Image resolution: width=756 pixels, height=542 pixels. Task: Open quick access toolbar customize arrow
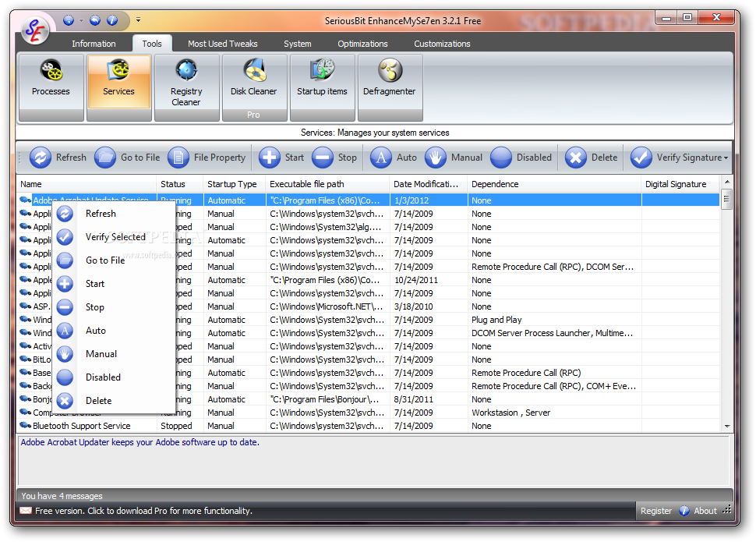pyautogui.click(x=139, y=19)
